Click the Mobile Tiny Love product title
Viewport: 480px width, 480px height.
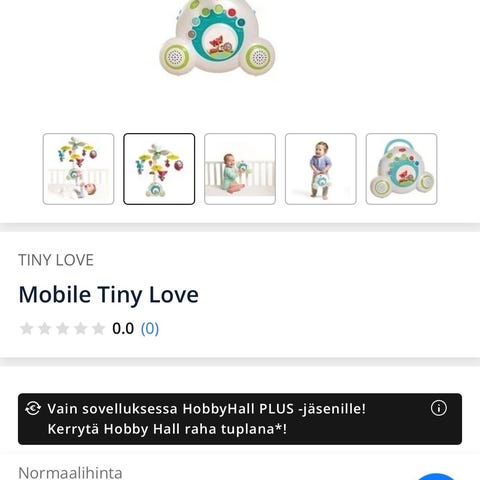(109, 295)
